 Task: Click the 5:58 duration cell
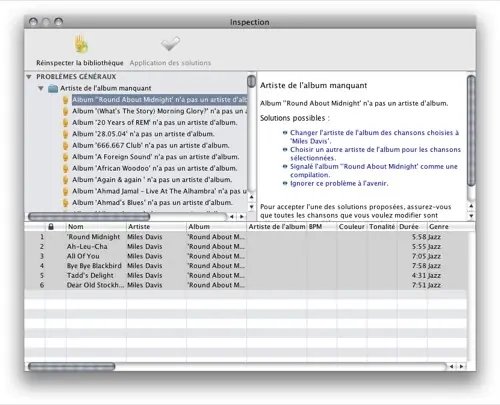[412, 237]
